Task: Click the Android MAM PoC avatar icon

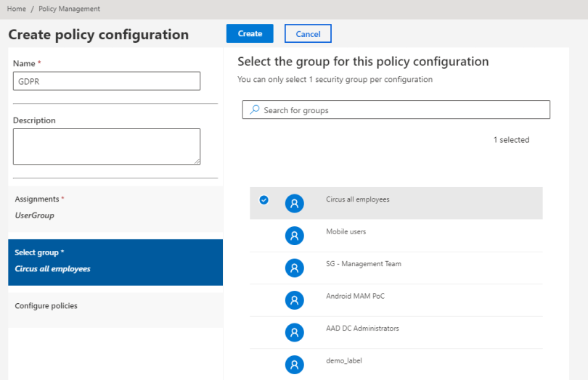Action: coord(294,300)
